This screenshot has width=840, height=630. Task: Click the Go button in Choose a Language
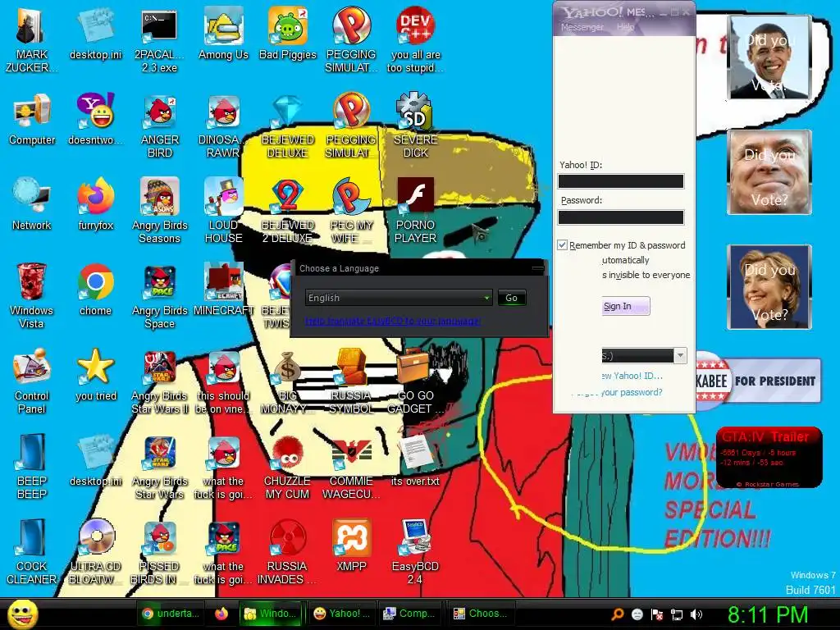point(512,298)
